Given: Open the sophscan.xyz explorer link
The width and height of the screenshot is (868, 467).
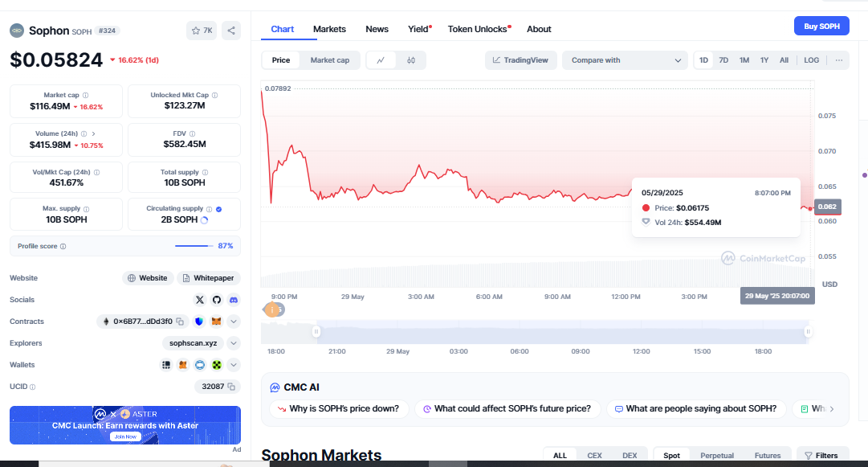Looking at the screenshot, I should (194, 343).
